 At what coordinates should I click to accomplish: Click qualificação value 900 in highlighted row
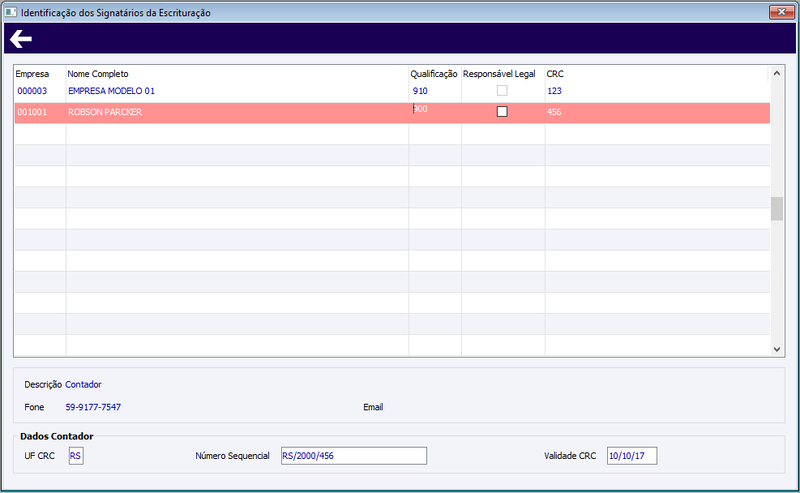(420, 109)
